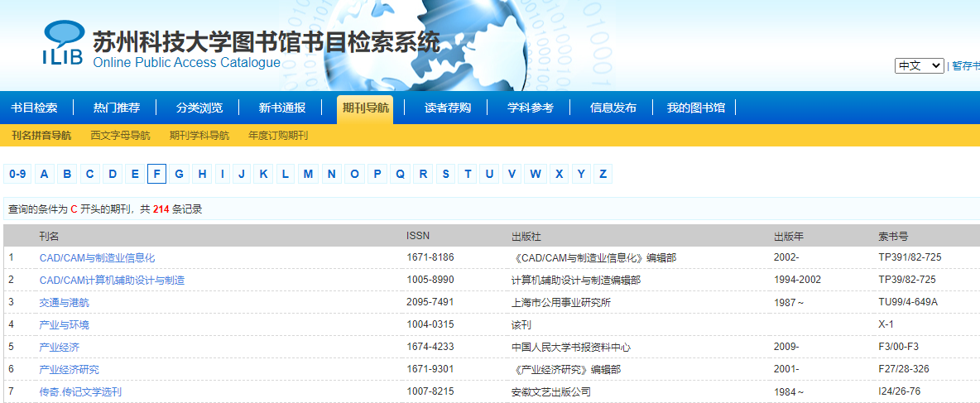Image resolution: width=980 pixels, height=403 pixels.
Task: Open 我的图书馆 from the navigation bar
Action: (x=696, y=108)
